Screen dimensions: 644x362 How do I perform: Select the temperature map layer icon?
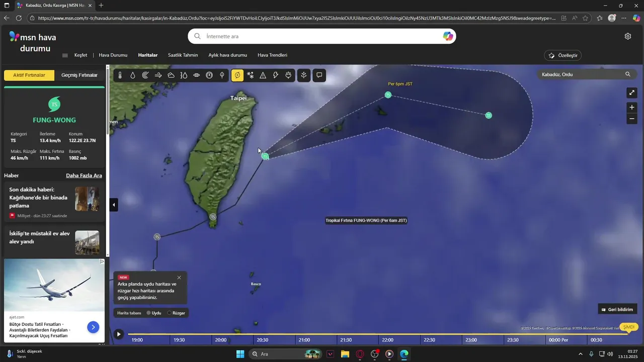(x=120, y=75)
